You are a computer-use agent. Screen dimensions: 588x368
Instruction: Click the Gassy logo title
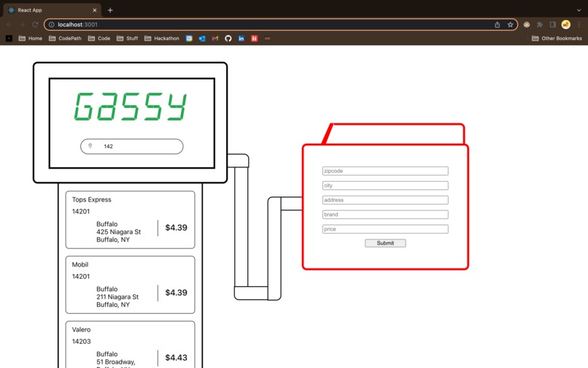pos(131,107)
